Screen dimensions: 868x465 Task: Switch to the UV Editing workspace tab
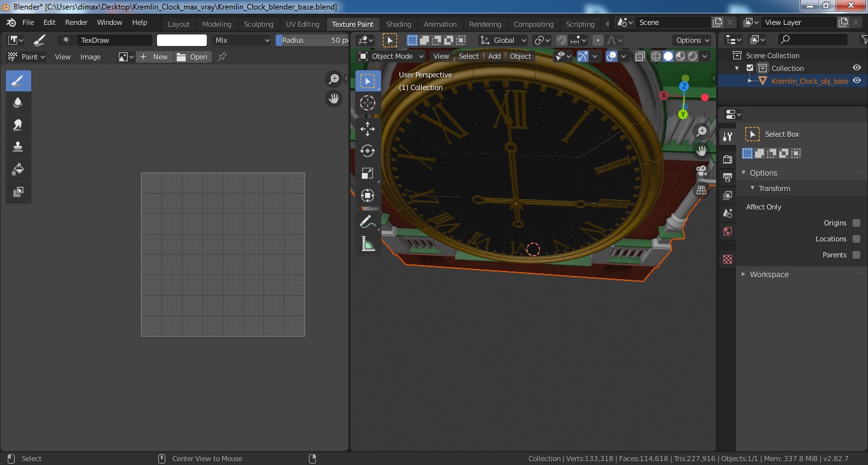(303, 24)
